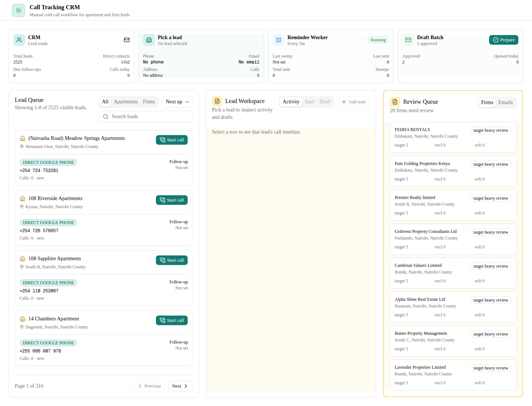Click home icon beside 108 Sapphire Apartments
The width and height of the screenshot is (532, 406).
pyautogui.click(x=23, y=259)
